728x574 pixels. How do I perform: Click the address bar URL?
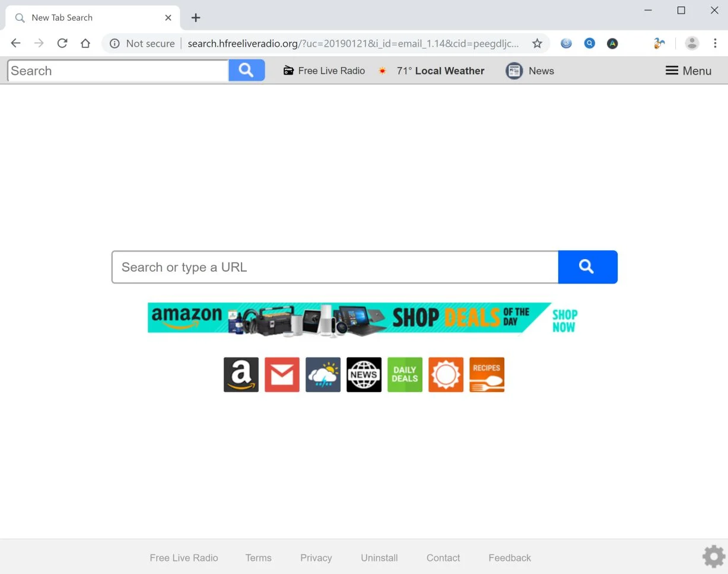353,43
